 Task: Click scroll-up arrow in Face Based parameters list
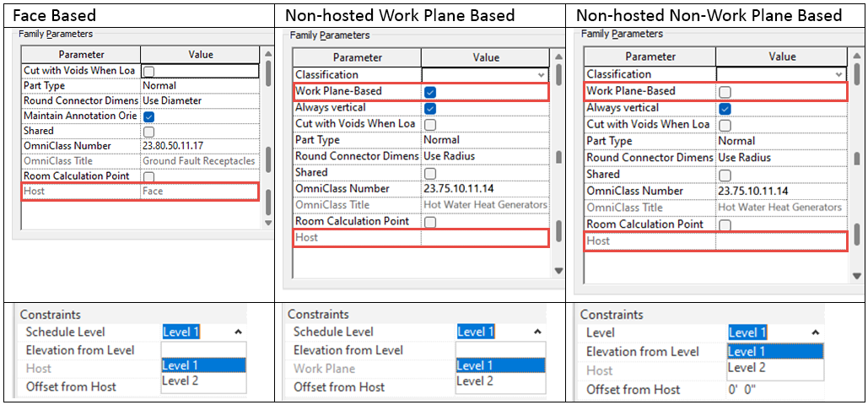point(268,54)
